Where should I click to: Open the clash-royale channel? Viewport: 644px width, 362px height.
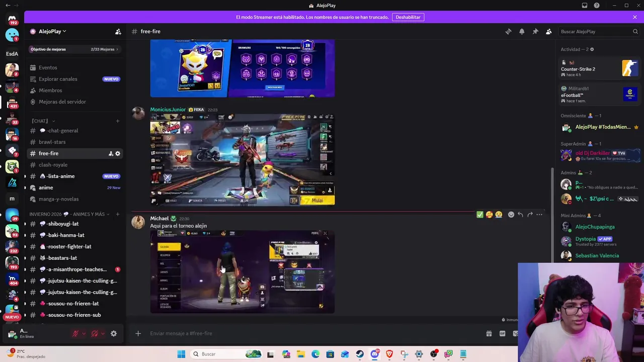coord(74,165)
